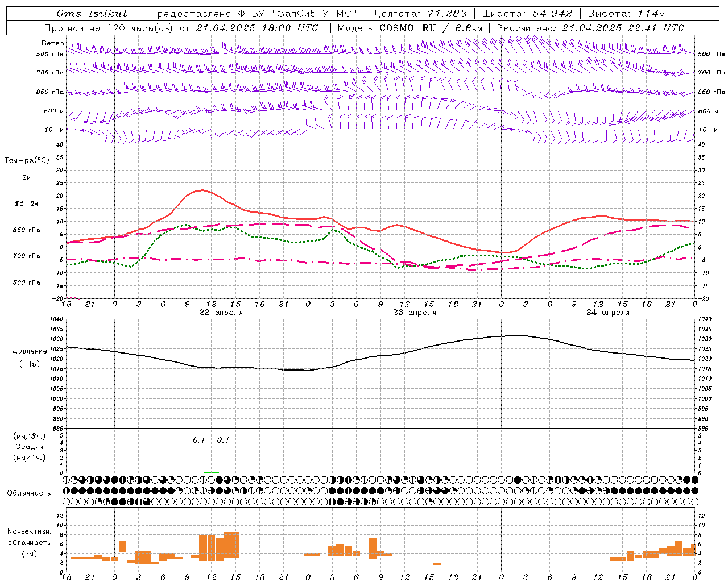
Task: Click the tallest orange convective cloud bar
Action: tap(231, 545)
